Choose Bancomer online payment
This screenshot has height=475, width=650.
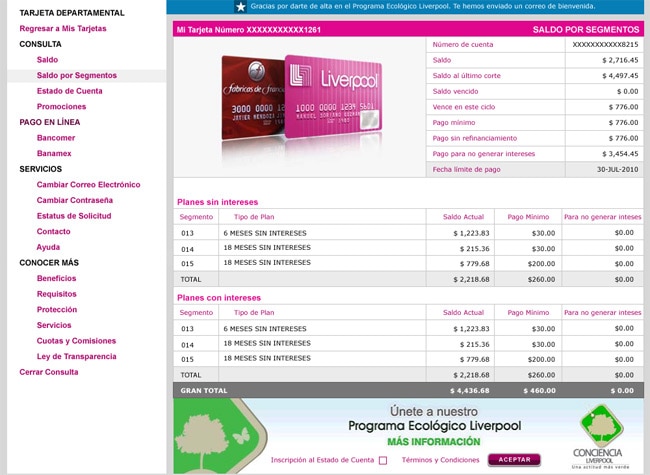click(55, 137)
